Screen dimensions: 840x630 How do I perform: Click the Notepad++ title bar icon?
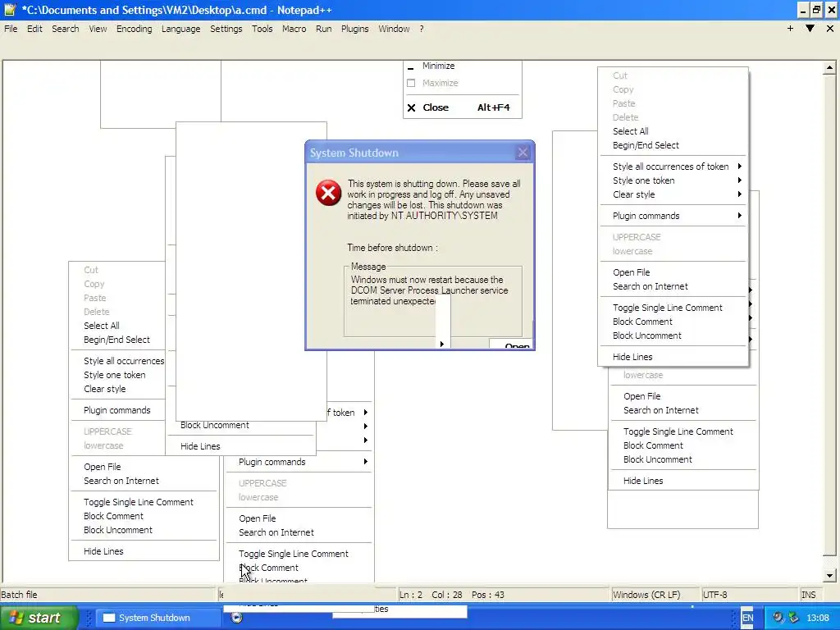pos(9,10)
